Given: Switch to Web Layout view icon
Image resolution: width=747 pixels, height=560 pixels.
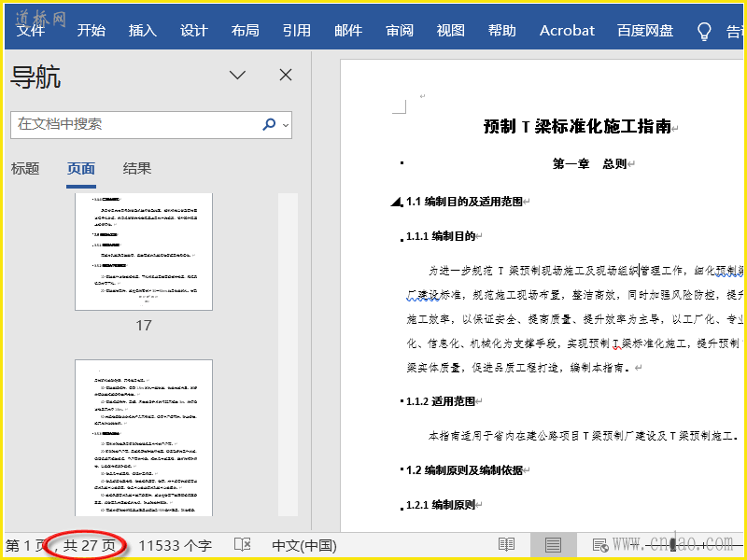Looking at the screenshot, I should click(599, 545).
